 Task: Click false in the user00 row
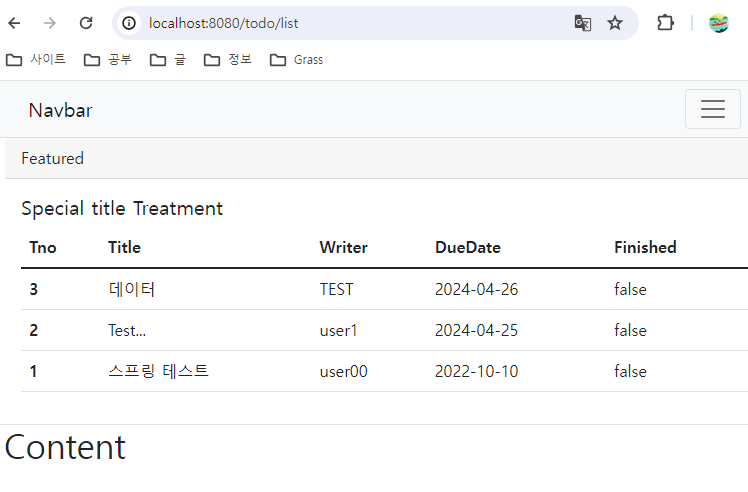[x=630, y=371]
